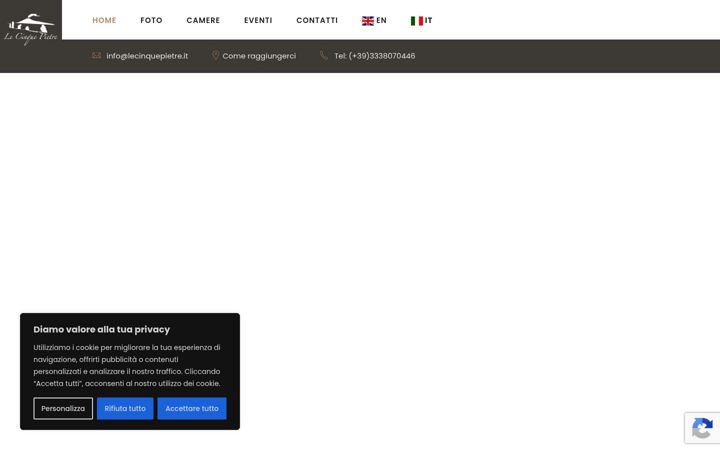Select the UK flag icon

(x=367, y=21)
